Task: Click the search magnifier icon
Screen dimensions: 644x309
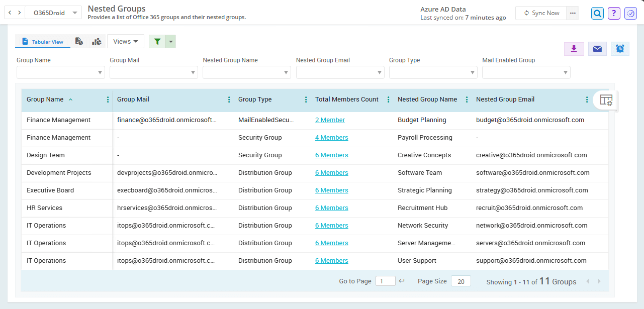Action: coord(597,14)
